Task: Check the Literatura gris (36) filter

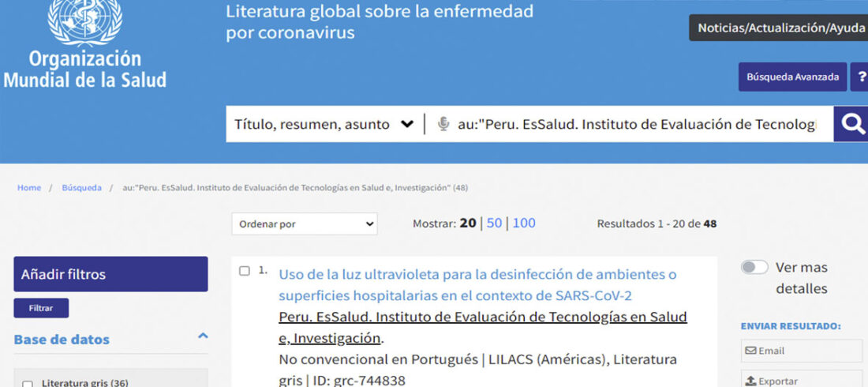Action: pos(27,384)
